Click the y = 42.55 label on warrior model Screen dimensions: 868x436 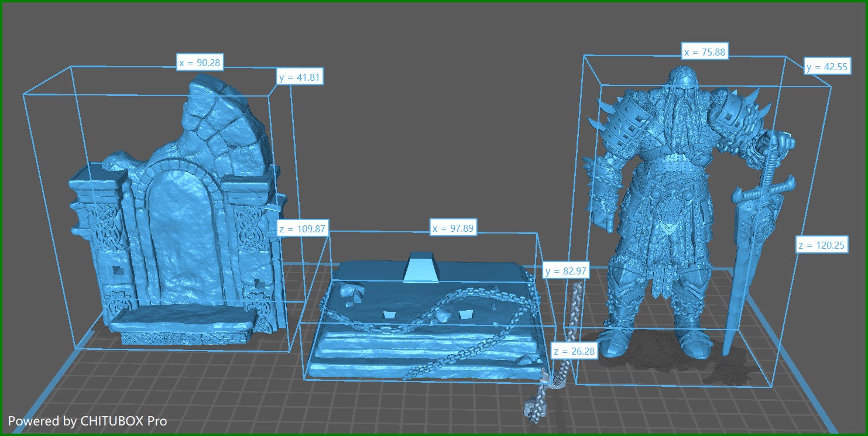tap(826, 67)
